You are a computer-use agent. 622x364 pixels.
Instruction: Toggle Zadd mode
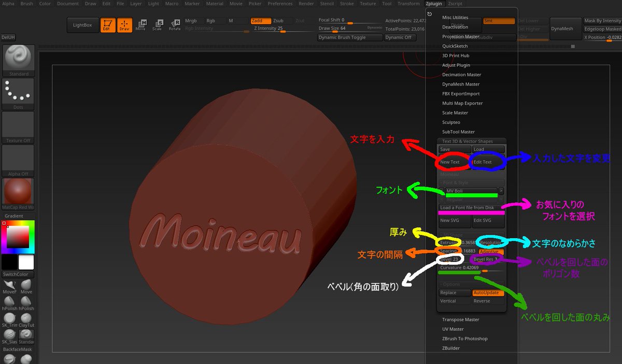tap(261, 21)
